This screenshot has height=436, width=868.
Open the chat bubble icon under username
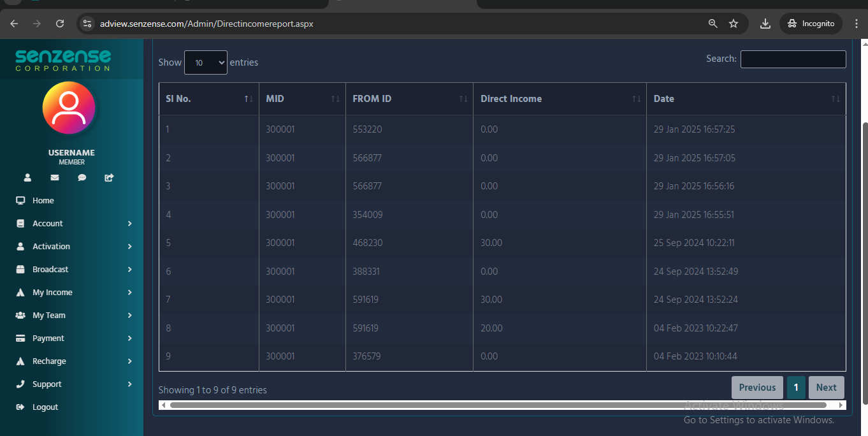coord(82,178)
